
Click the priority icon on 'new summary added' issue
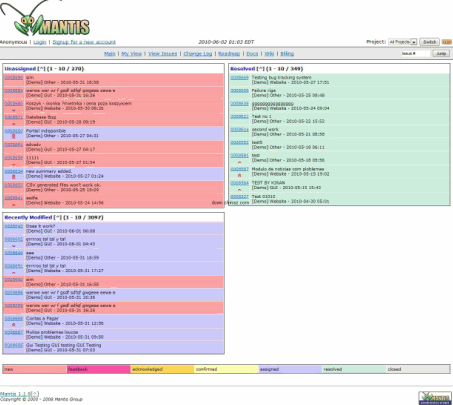(14, 177)
